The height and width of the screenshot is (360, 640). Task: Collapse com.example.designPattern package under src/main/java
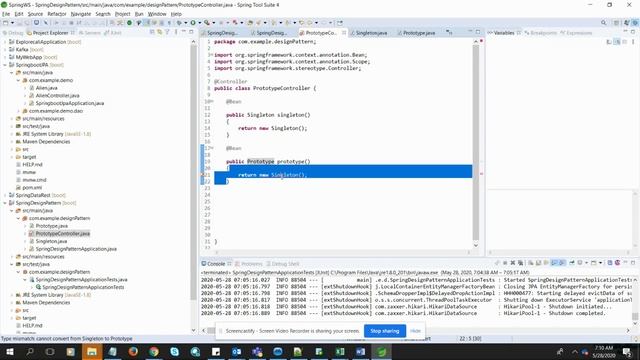(x=18, y=218)
